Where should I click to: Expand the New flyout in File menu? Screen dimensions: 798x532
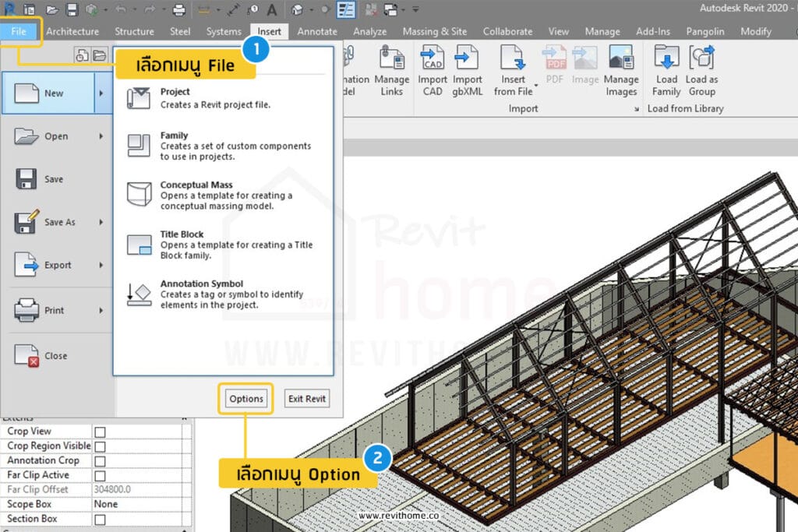(x=101, y=93)
